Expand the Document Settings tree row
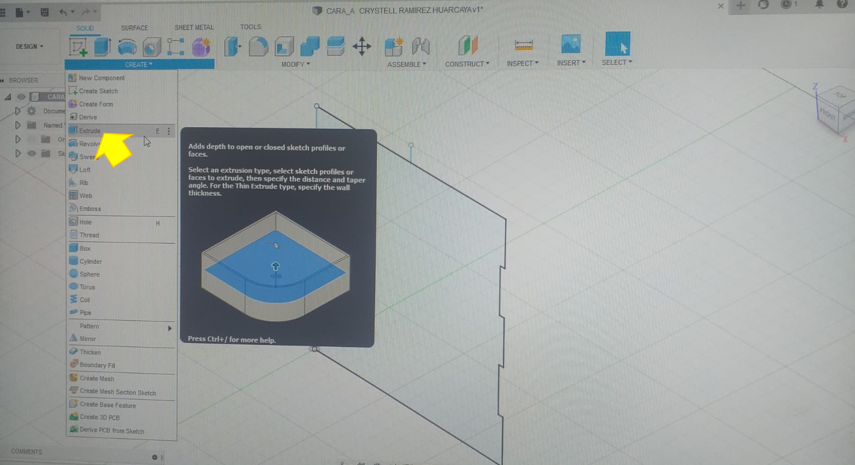 click(17, 111)
